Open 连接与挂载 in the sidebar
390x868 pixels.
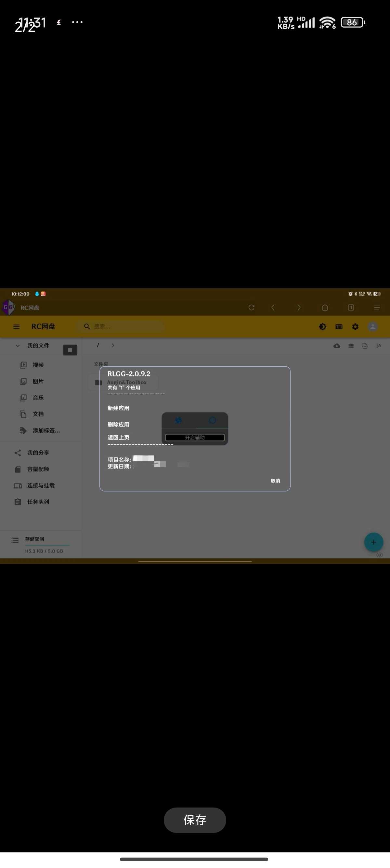[x=41, y=486]
